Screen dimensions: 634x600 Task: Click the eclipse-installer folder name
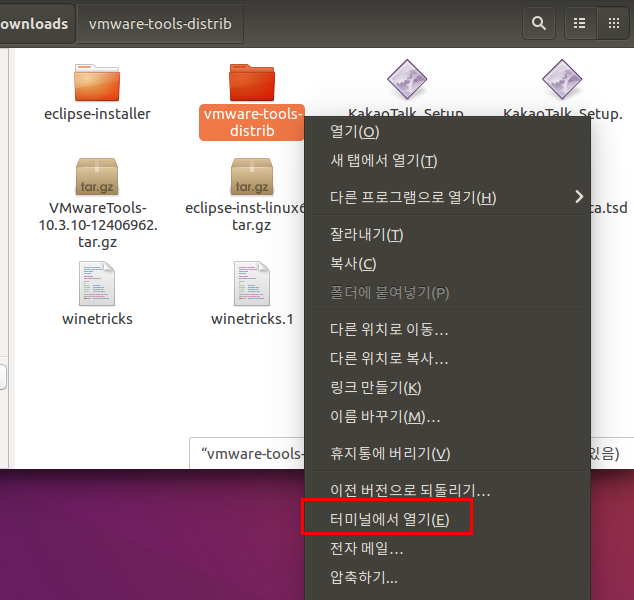[97, 114]
